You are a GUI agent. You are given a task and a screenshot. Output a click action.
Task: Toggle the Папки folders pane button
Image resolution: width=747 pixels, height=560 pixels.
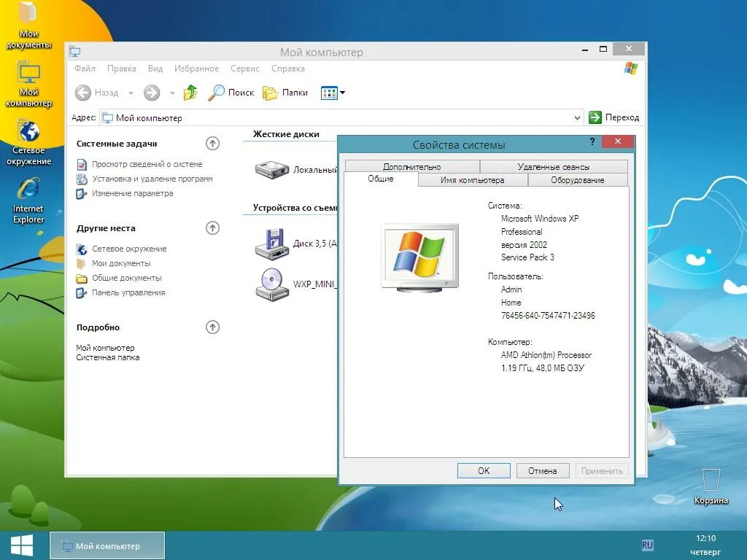(x=285, y=93)
